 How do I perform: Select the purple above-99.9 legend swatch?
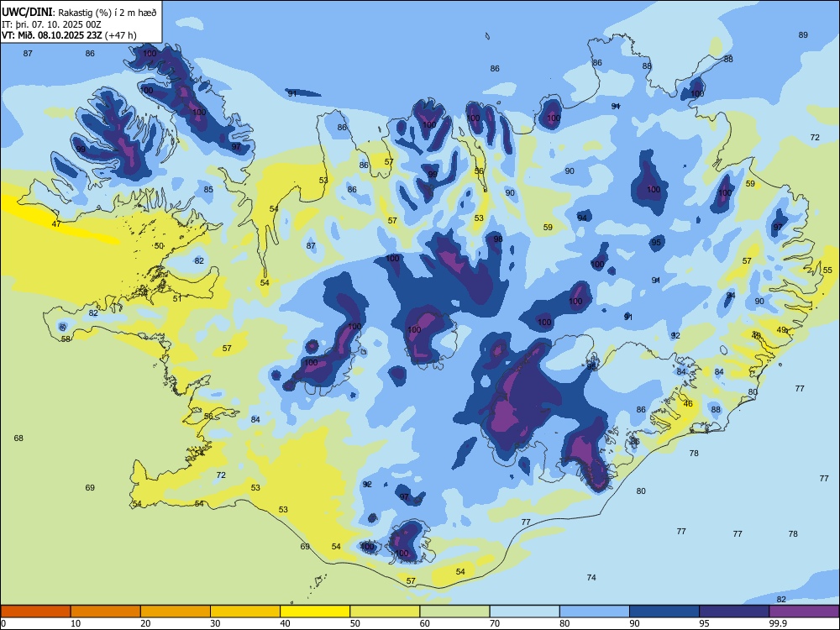click(804, 612)
